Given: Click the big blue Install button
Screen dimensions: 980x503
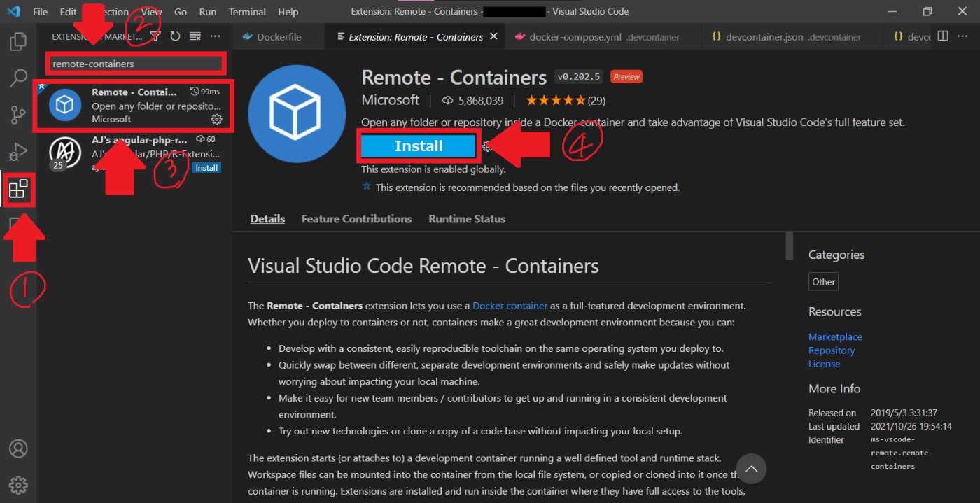Looking at the screenshot, I should click(x=419, y=146).
